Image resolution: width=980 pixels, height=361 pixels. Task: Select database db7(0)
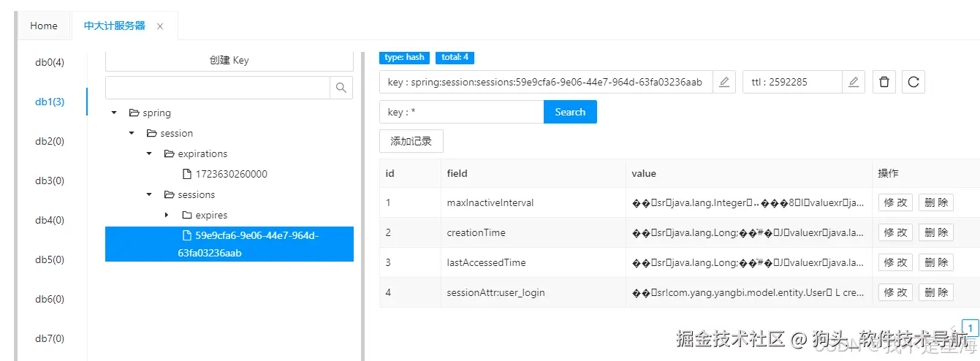pyautogui.click(x=50, y=338)
